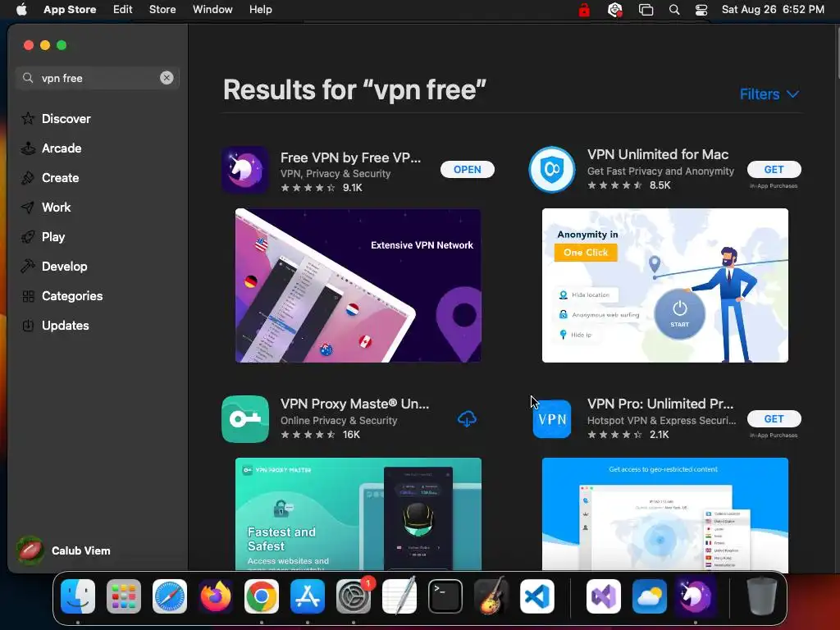Open Spotlight search in menu bar

tap(674, 10)
